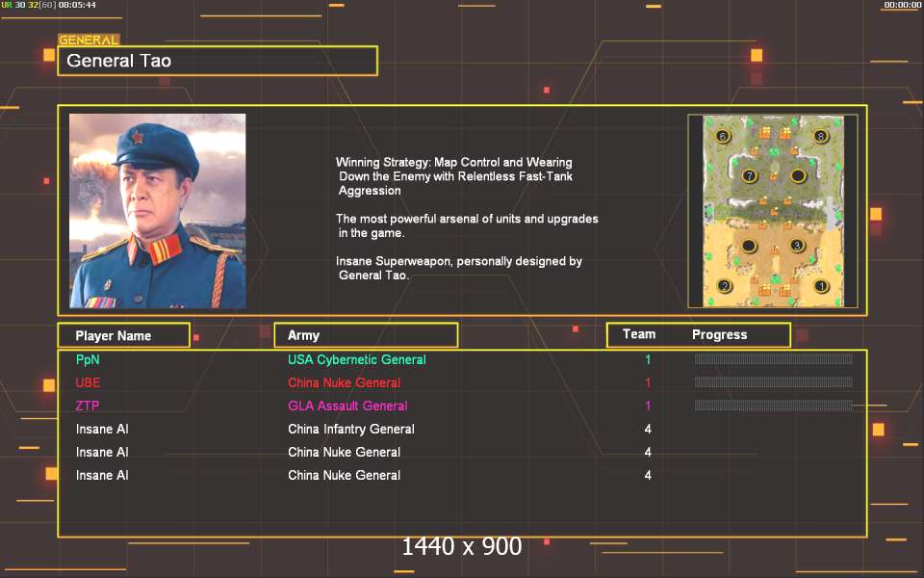Viewport: 924px width, 578px height.
Task: Click the Army column header
Action: pos(366,335)
